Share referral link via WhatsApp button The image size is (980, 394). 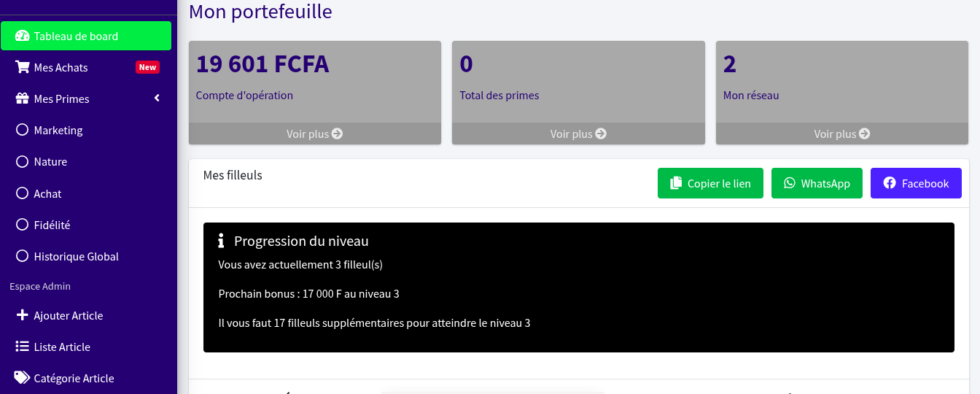point(817,183)
